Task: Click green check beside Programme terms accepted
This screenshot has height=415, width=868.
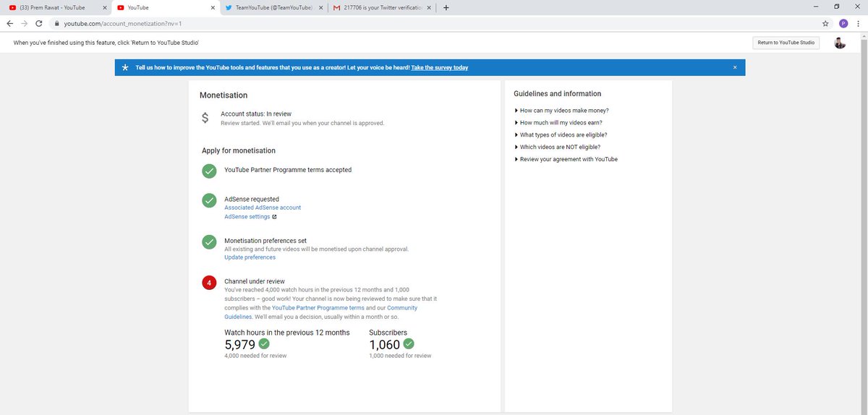Action: click(209, 171)
